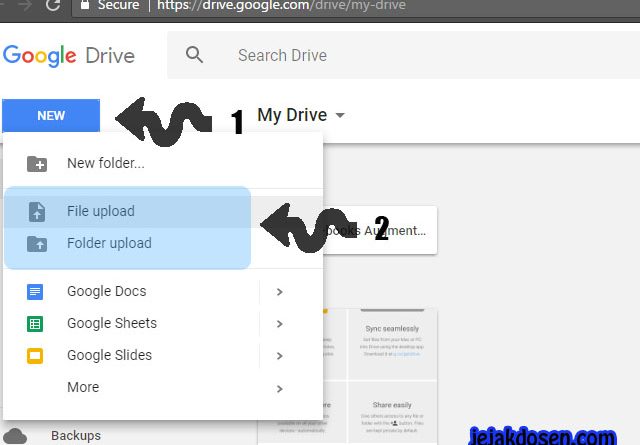Click the green Google Sheets icon
640x445 pixels.
coord(35,324)
